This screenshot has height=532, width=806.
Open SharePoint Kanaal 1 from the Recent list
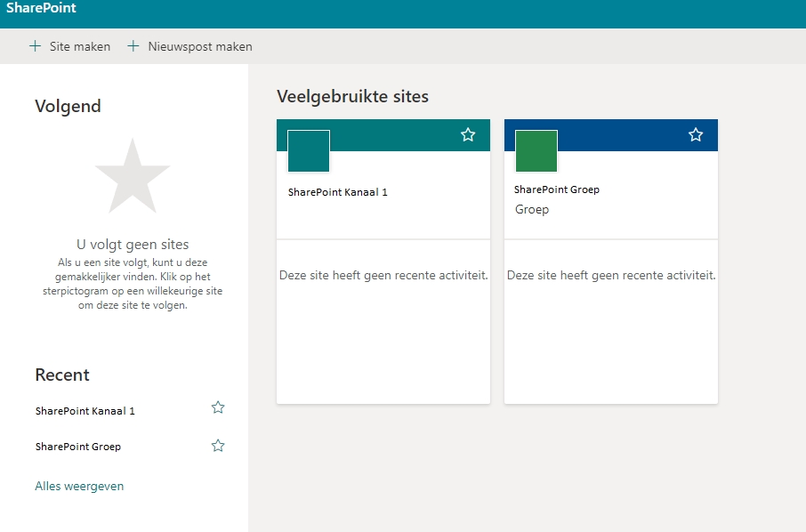pyautogui.click(x=85, y=411)
